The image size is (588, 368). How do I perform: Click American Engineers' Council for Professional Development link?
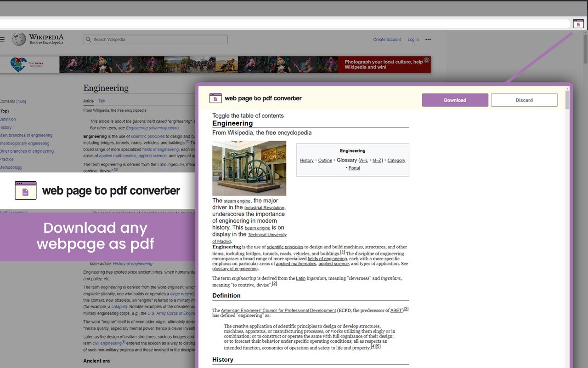click(x=278, y=310)
